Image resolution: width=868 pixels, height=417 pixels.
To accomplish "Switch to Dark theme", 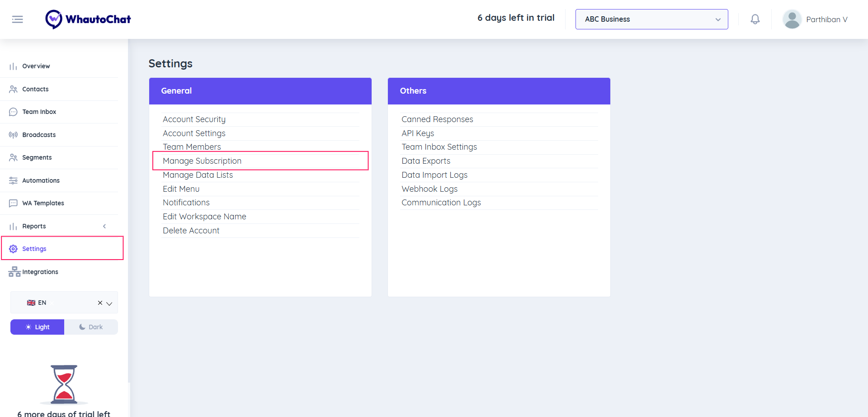I will click(91, 327).
